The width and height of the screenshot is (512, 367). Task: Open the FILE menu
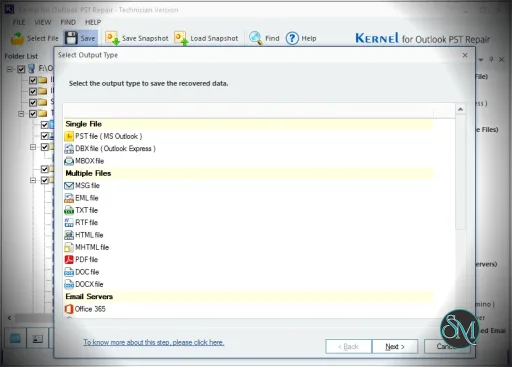pos(19,22)
